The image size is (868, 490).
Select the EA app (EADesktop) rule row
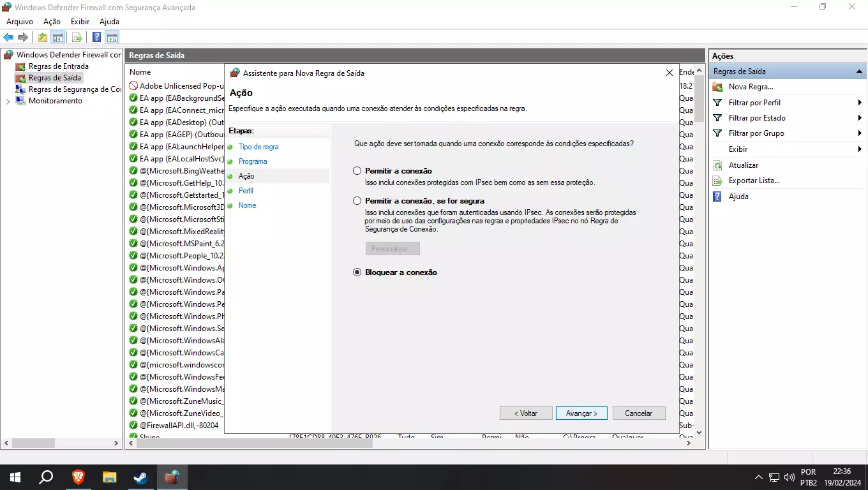click(x=177, y=122)
